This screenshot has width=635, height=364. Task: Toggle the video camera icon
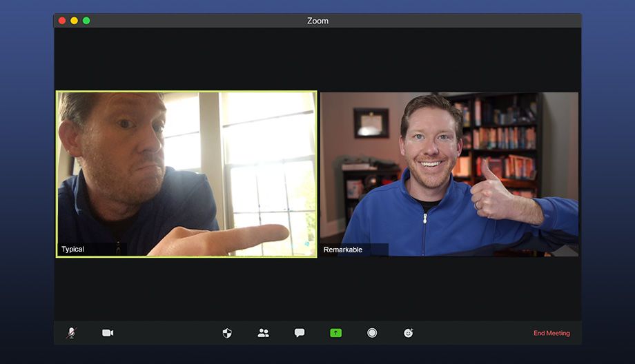pos(108,333)
